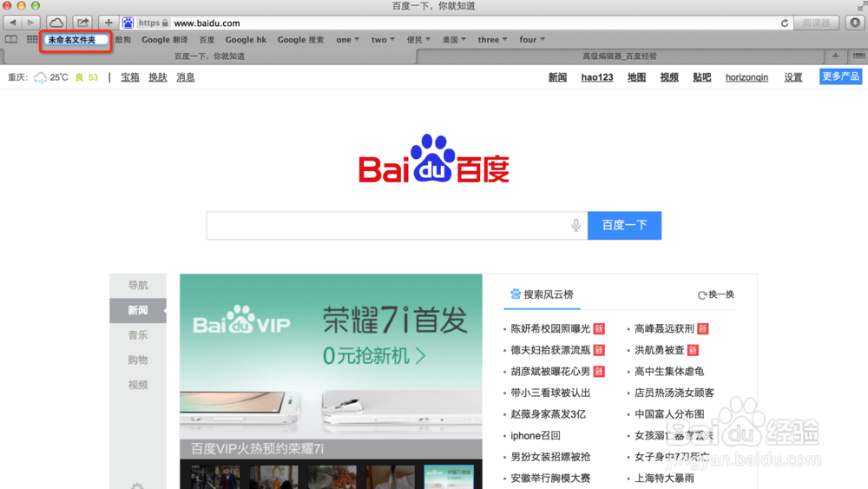Open the Google hk bookmark
This screenshot has height=489, width=868.
pos(246,39)
